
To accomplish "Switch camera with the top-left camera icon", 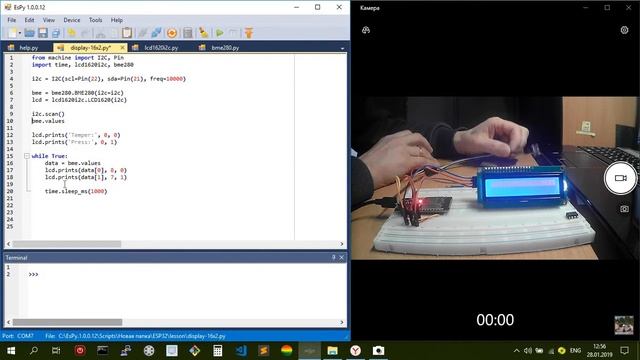I will click(366, 30).
